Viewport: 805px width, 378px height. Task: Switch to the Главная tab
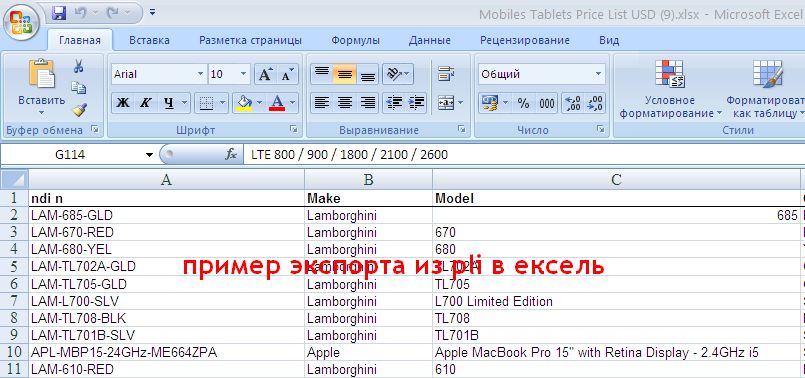click(80, 40)
